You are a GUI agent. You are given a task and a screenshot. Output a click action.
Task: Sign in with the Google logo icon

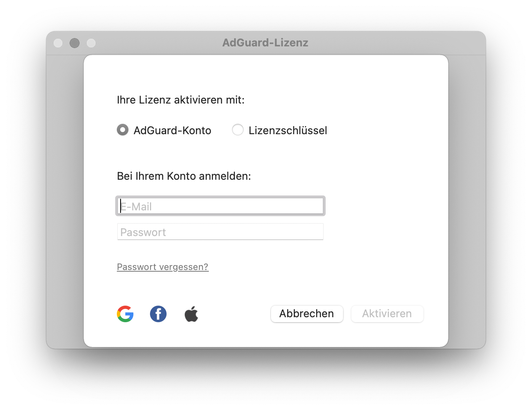point(125,314)
